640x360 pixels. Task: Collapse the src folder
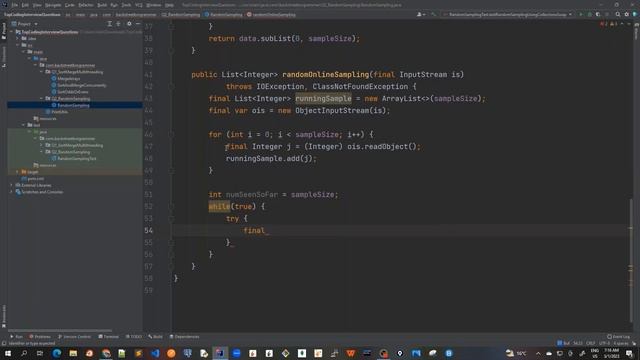click(x=18, y=45)
